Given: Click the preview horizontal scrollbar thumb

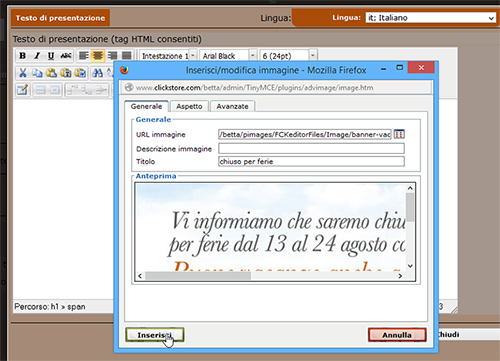Looking at the screenshot, I should 198,276.
